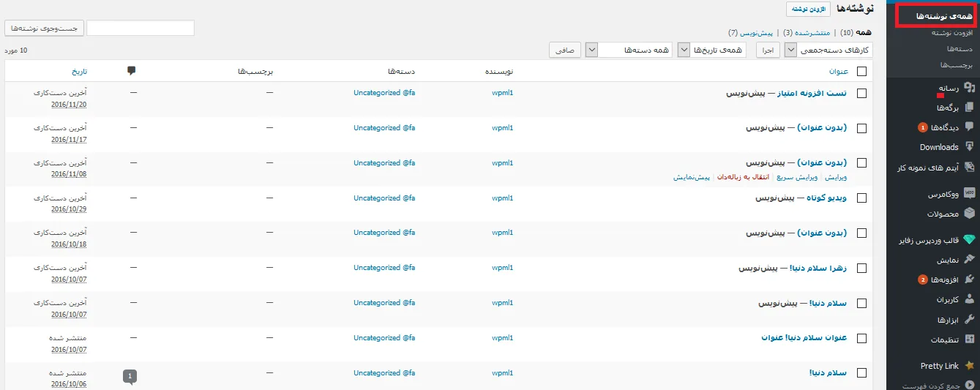The width and height of the screenshot is (980, 390).
Task: Click افزودن نوشته button beside page title
Action: [809, 9]
